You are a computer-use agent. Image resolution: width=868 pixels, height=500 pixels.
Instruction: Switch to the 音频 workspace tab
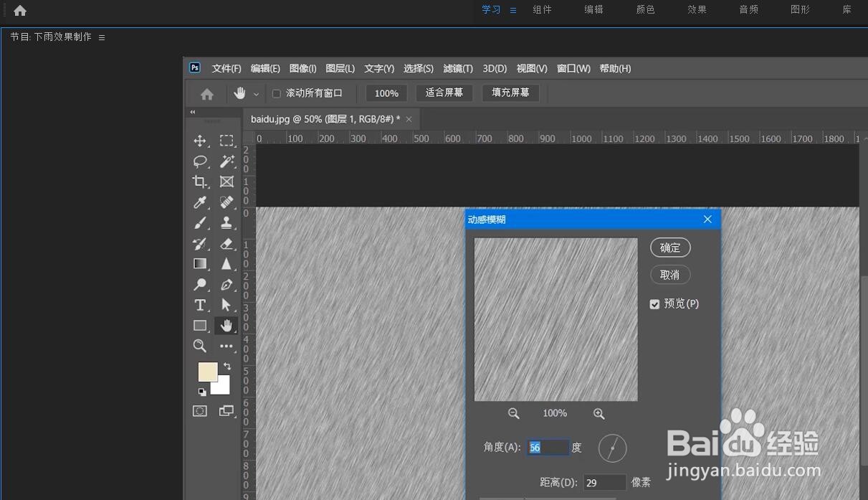748,10
